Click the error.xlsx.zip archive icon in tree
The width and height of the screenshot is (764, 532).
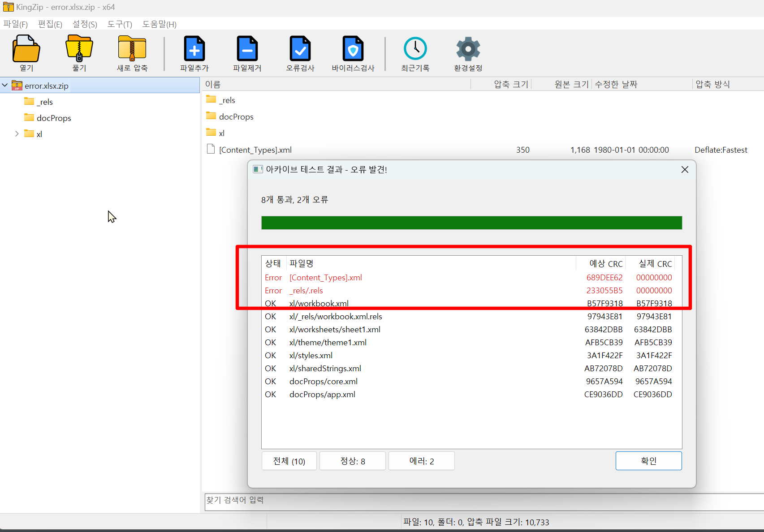tap(17, 85)
